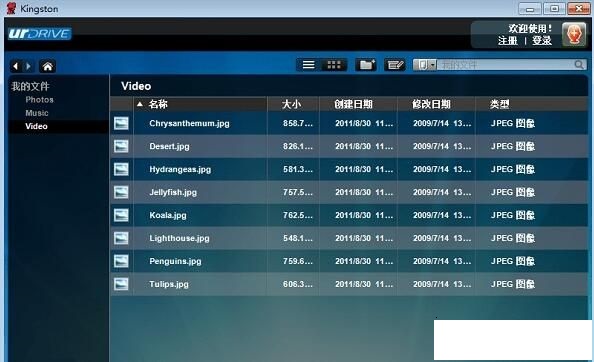Click the 注册 register link
This screenshot has width=594, height=362.
tap(508, 41)
